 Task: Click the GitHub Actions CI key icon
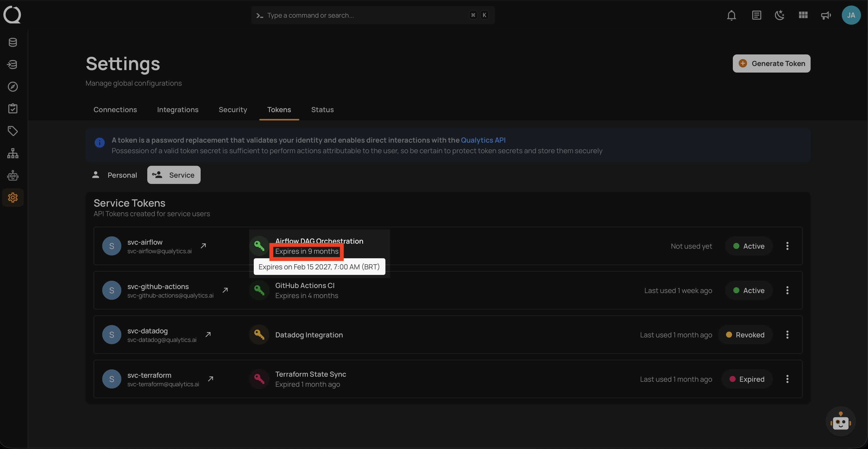tap(259, 290)
